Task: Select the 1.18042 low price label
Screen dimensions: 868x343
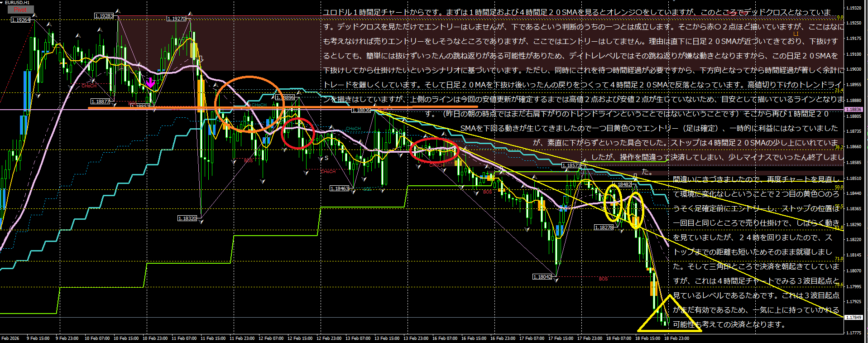Action: [542, 277]
